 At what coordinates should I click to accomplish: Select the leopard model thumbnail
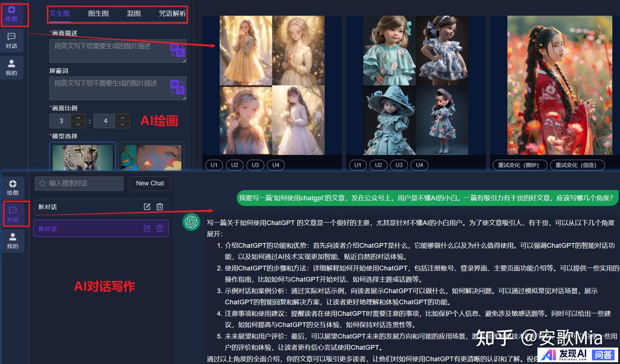[x=83, y=157]
